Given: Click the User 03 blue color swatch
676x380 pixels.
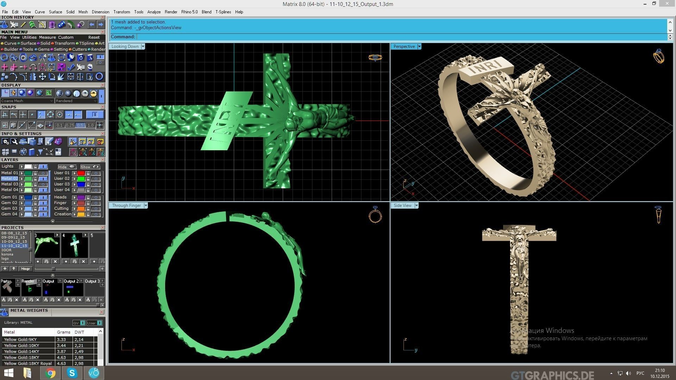Looking at the screenshot, I should 81,185.
